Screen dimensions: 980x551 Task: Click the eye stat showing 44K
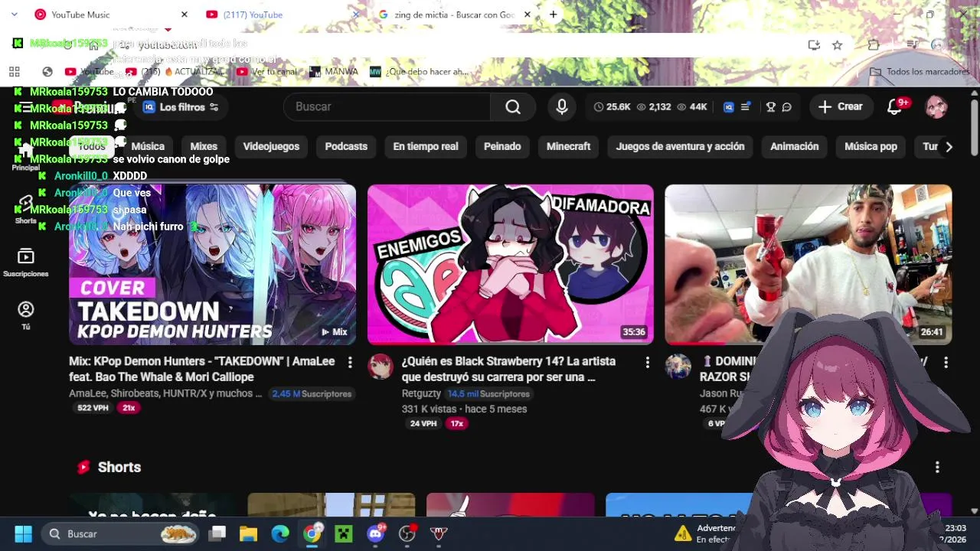pyautogui.click(x=691, y=107)
